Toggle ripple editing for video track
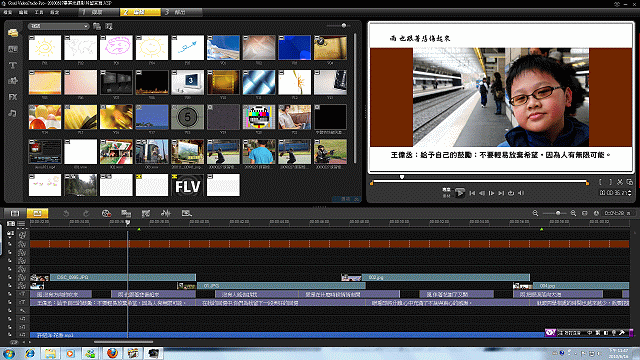This screenshot has height=360, width=640. [10, 233]
